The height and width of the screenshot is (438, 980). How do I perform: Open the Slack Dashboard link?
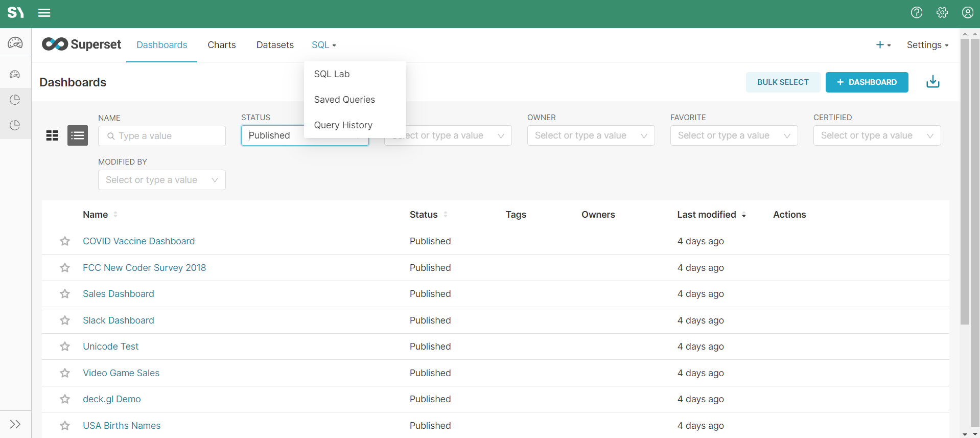tap(119, 320)
